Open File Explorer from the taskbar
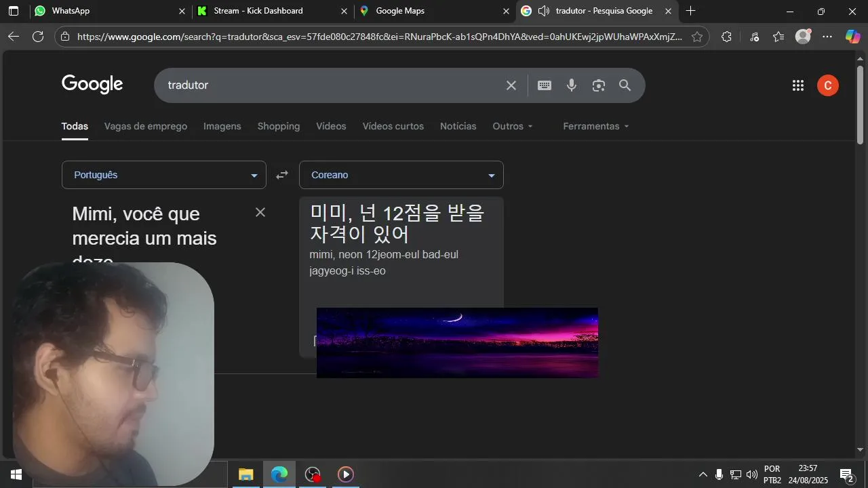The width and height of the screenshot is (868, 488). click(x=245, y=474)
